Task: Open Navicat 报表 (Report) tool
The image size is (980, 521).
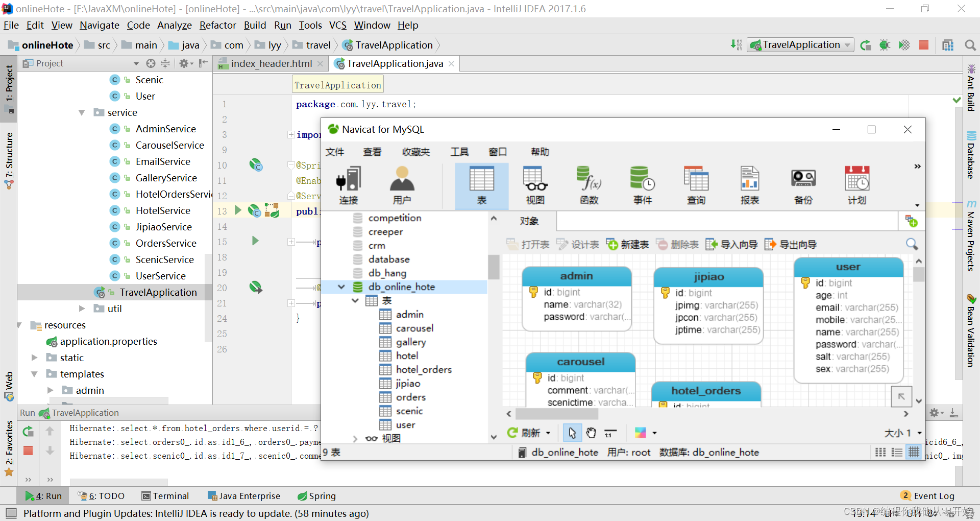Action: coord(750,185)
